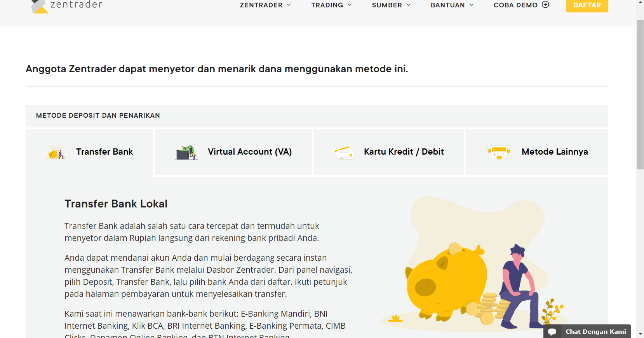
Task: Switch to the Metode Lainnya tab
Action: point(537,152)
